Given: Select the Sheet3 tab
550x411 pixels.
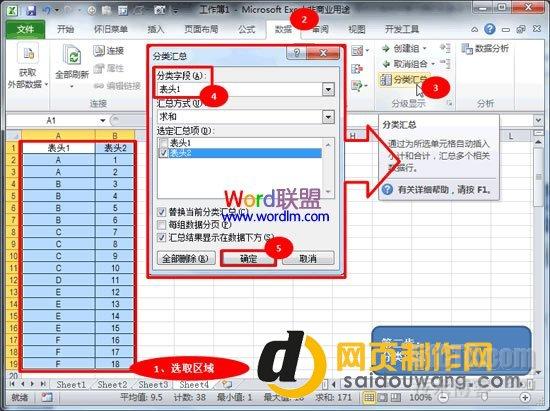Looking at the screenshot, I should [153, 385].
